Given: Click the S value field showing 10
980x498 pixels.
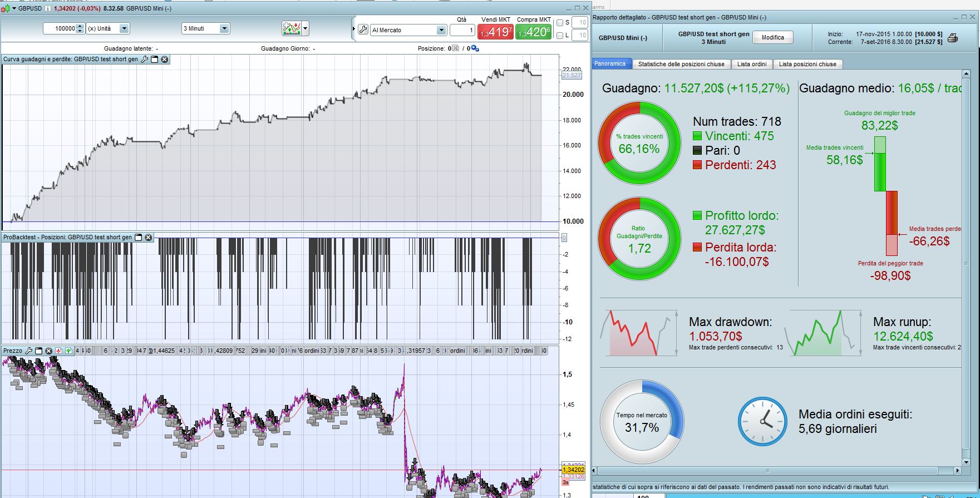Looking at the screenshot, I should point(580,23).
